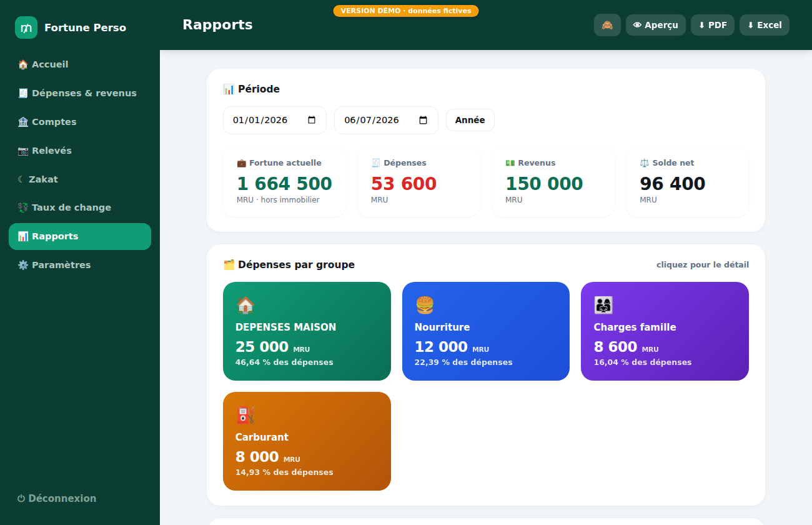Open the Comptes section
Screen dimensions: 812x525
(x=80, y=122)
